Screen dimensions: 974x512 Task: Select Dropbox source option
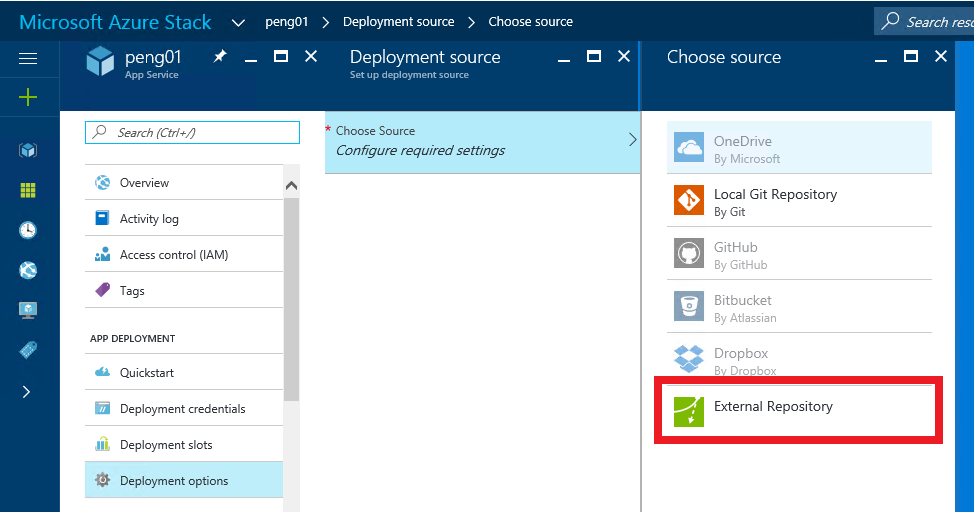pyautogui.click(x=799, y=359)
